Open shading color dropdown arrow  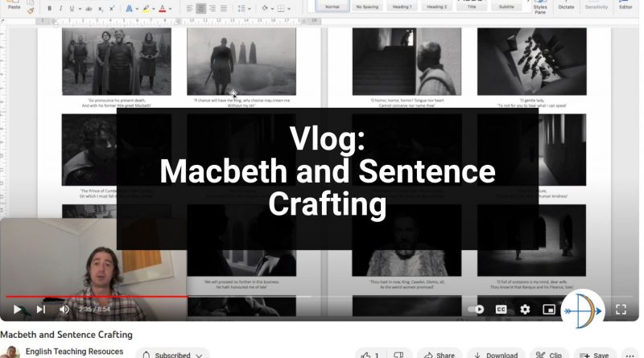coord(272,9)
